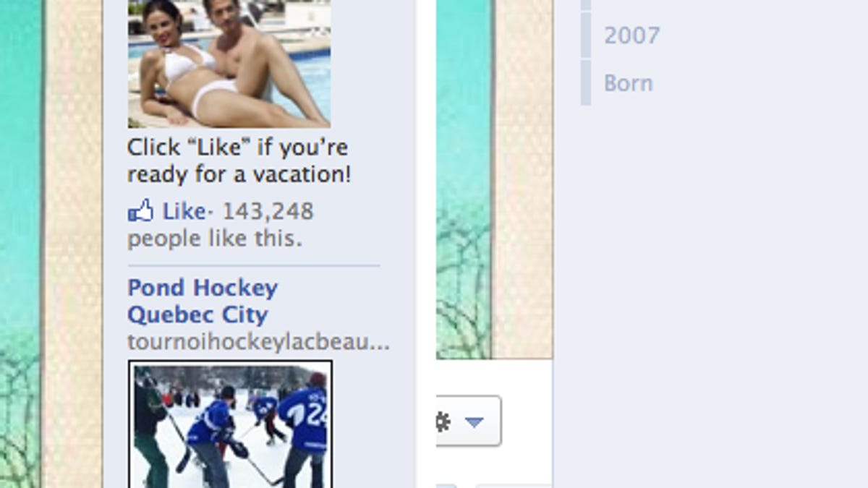The height and width of the screenshot is (488, 868).
Task: Jump to Born on the timeline
Action: pyautogui.click(x=628, y=83)
